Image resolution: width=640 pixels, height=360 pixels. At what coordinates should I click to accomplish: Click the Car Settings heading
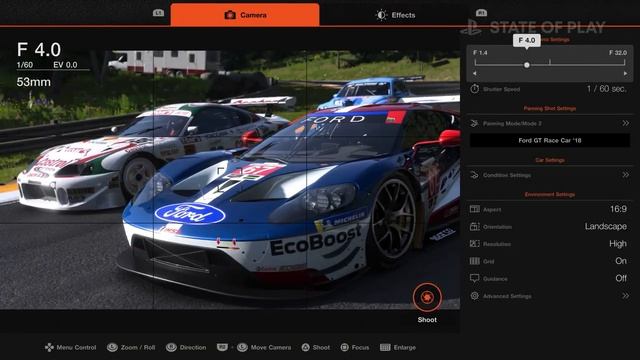tap(550, 160)
